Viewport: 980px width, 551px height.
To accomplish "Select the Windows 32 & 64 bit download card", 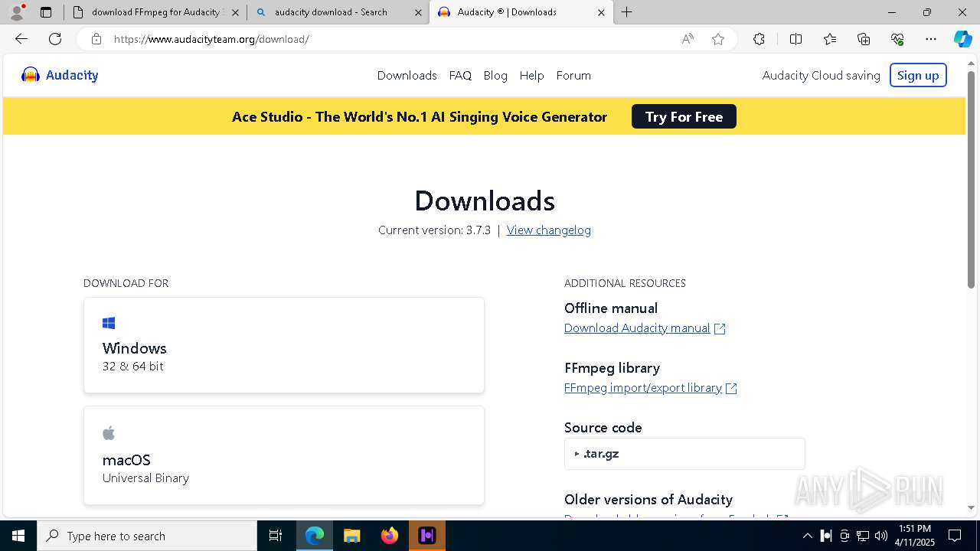I will pyautogui.click(x=284, y=345).
